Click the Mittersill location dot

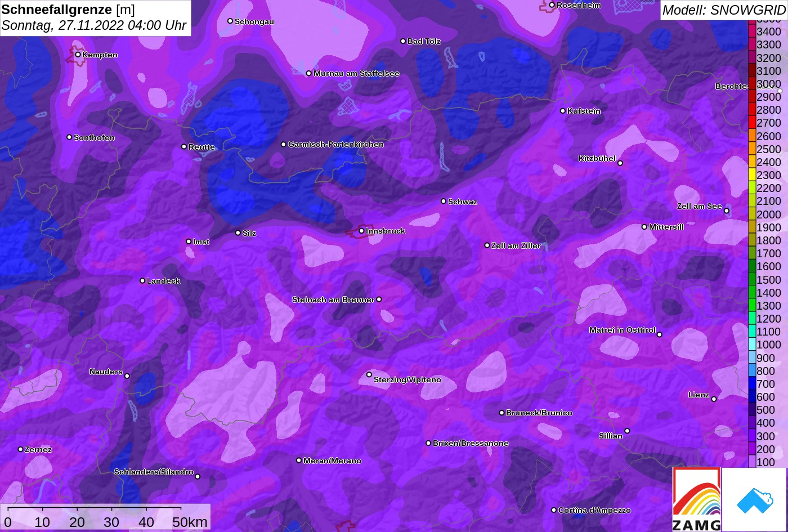click(x=644, y=227)
